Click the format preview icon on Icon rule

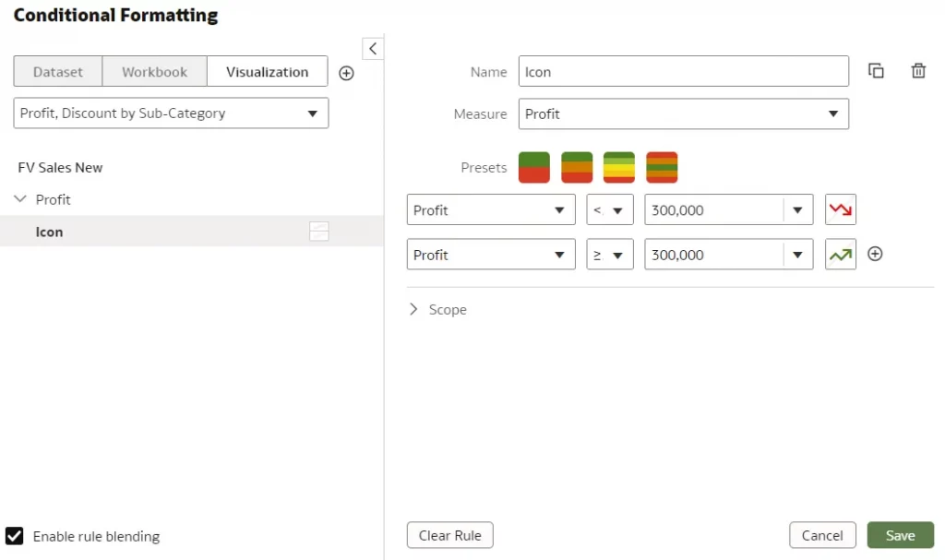pos(318,232)
